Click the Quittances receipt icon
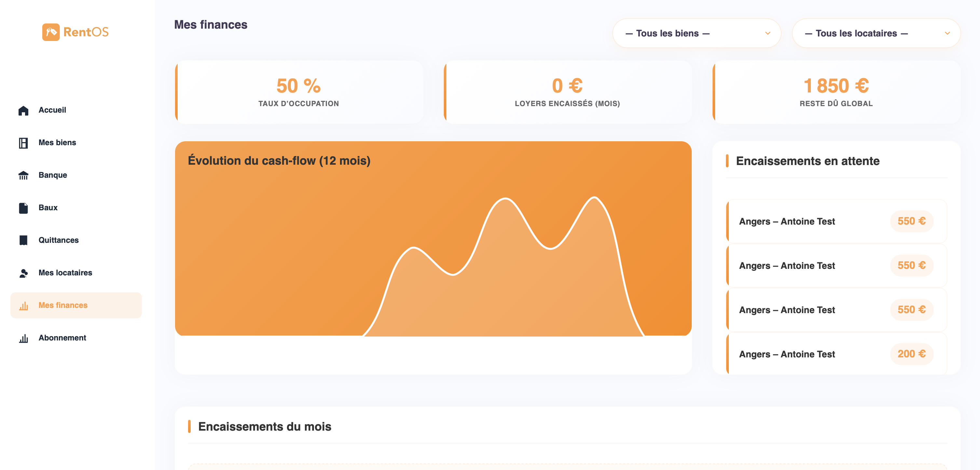The width and height of the screenshot is (980, 470). [23, 241]
